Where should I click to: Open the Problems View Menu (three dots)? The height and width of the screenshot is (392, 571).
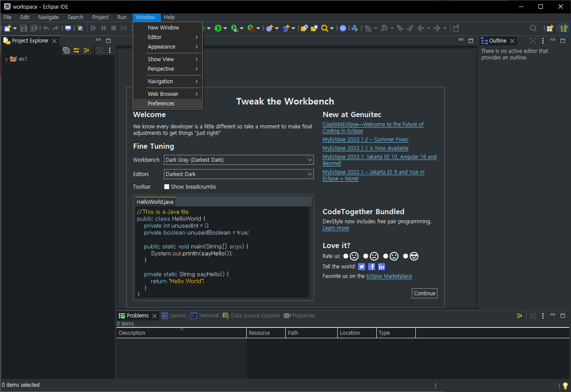543,316
